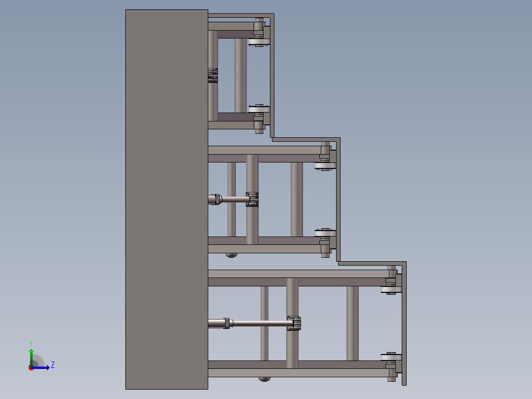Viewport: 532px width, 399px height.
Task: Click the "Y" label on the view triad
Action: (31, 343)
